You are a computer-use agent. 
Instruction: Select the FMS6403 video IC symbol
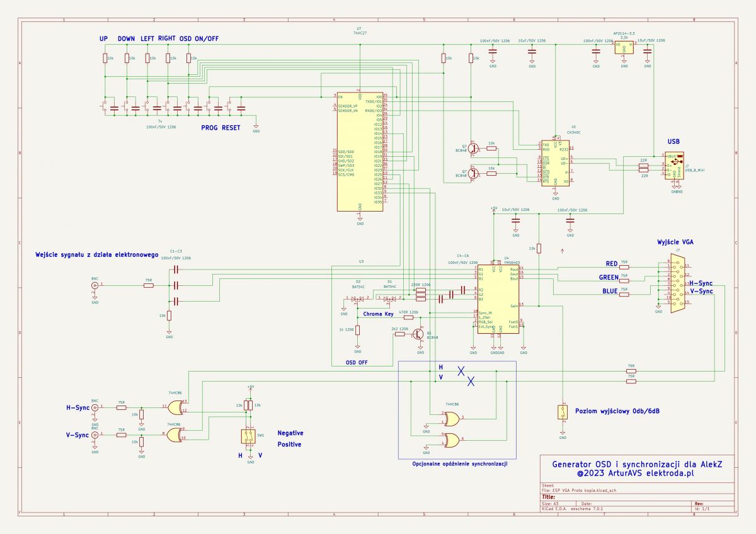498,300
